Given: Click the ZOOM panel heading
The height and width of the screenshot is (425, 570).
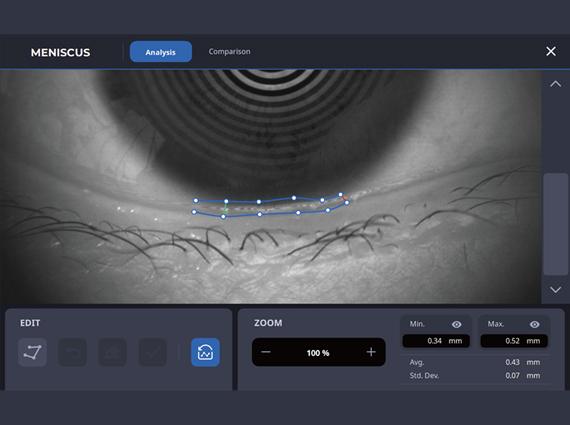Looking at the screenshot, I should (268, 323).
